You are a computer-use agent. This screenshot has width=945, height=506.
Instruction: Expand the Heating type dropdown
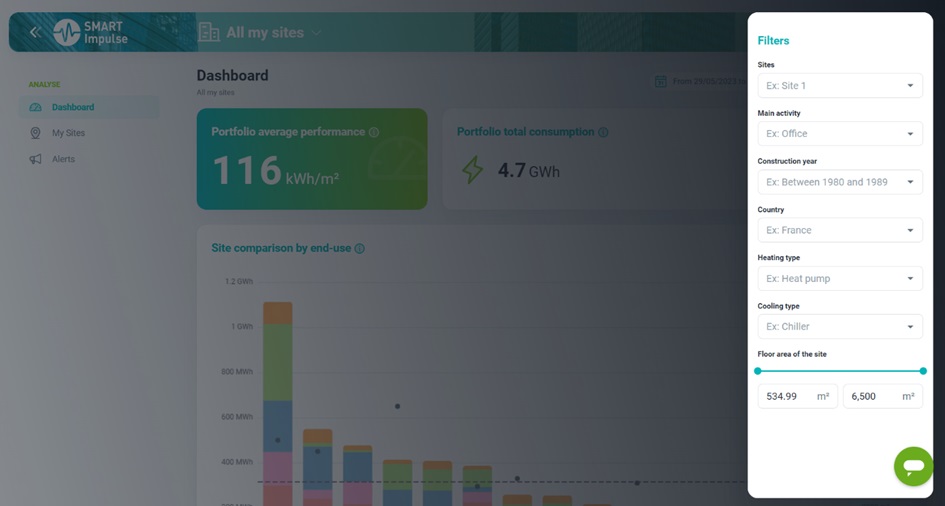tap(839, 278)
